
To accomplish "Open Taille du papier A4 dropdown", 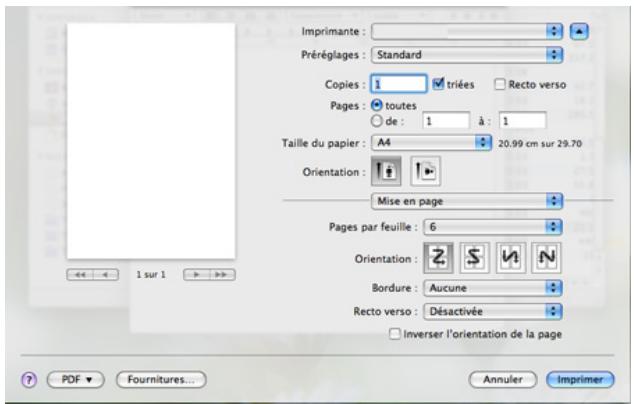I will point(431,142).
